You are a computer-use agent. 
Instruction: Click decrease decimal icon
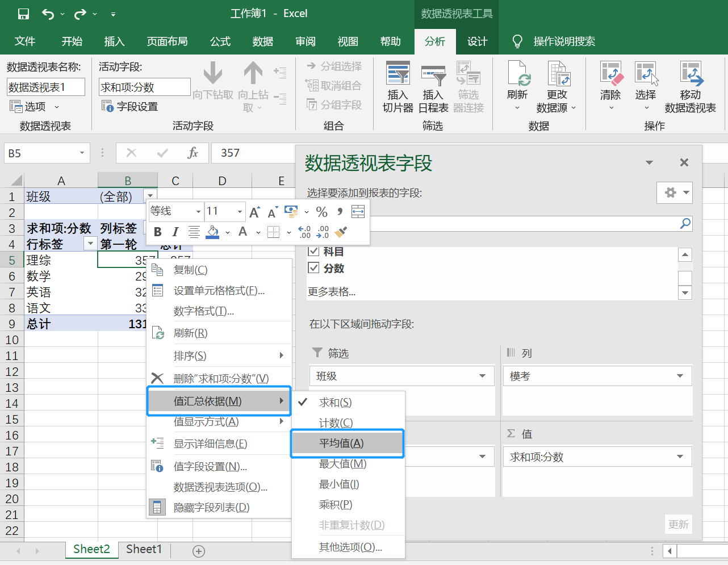(x=323, y=232)
